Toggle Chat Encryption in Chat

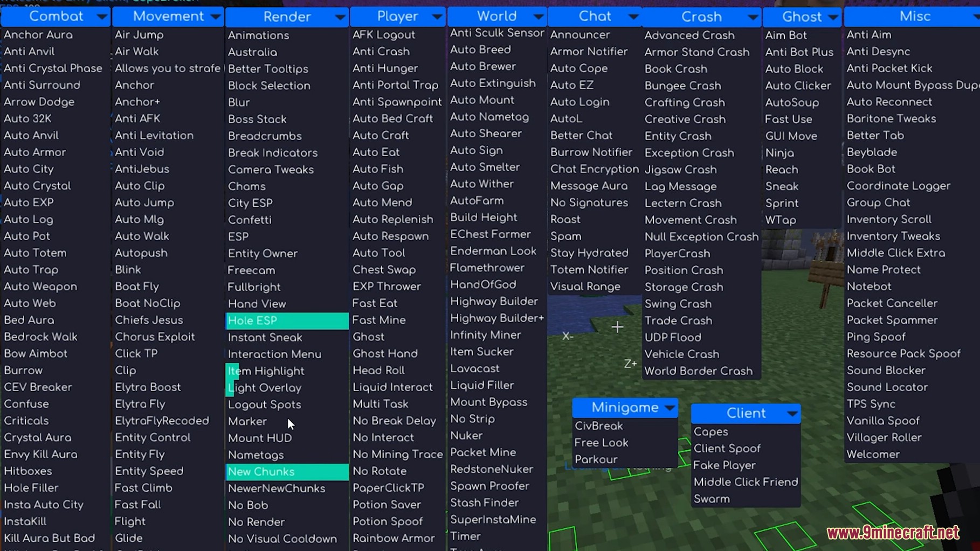coord(595,169)
